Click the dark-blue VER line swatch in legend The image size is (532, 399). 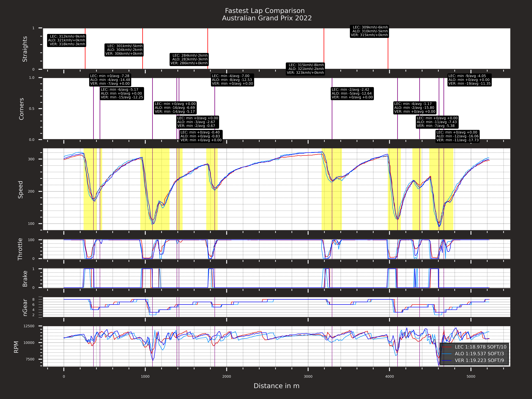pos(447,360)
